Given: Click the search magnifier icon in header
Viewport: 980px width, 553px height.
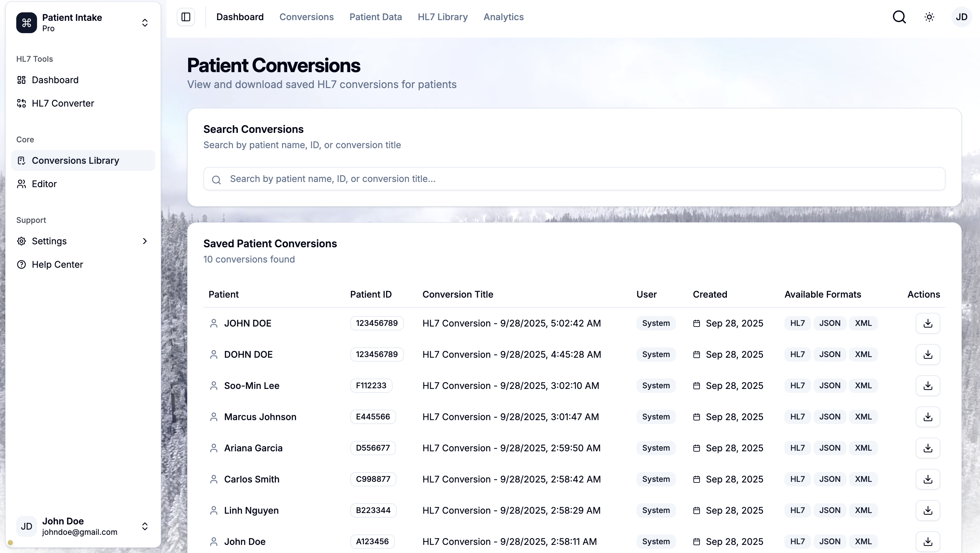Looking at the screenshot, I should (899, 17).
